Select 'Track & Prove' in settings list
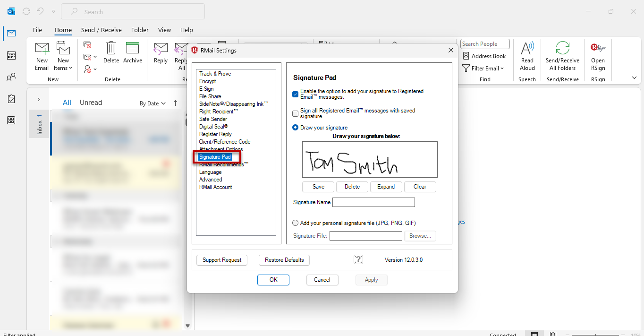 point(215,74)
